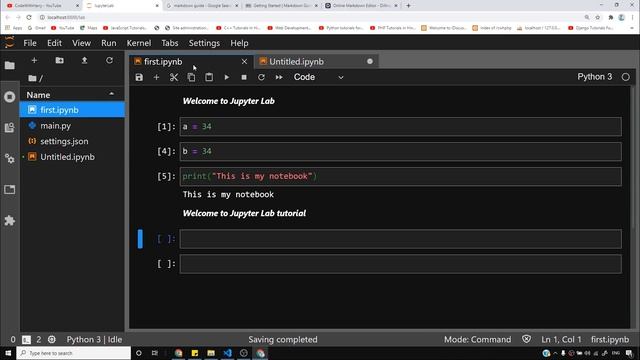Save the notebook with the disk icon
Image resolution: width=640 pixels, height=360 pixels.
pyautogui.click(x=139, y=77)
